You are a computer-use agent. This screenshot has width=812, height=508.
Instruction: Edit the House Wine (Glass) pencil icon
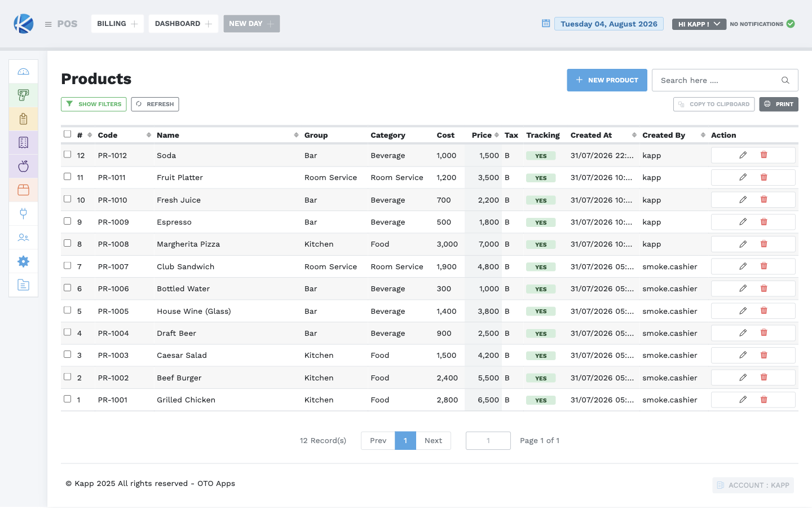(743, 311)
